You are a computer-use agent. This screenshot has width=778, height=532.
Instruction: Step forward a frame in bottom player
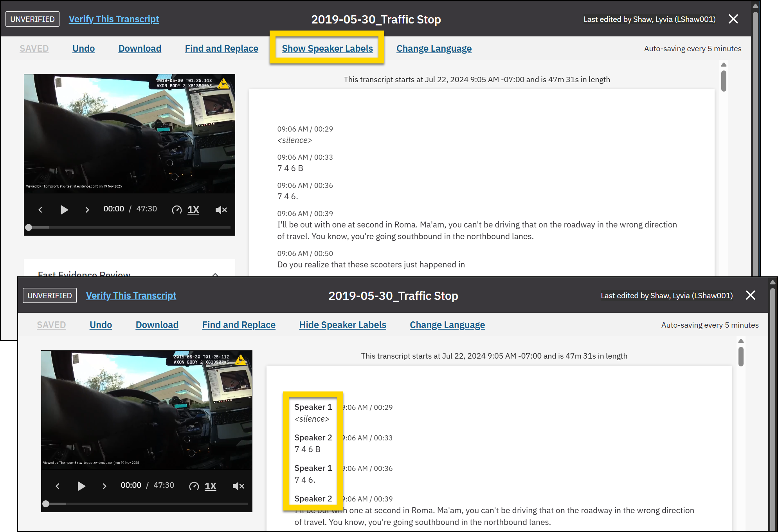coord(104,486)
